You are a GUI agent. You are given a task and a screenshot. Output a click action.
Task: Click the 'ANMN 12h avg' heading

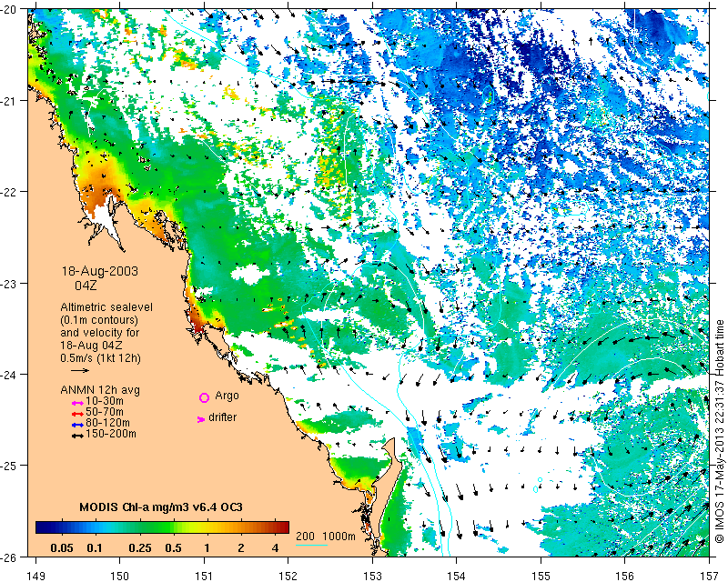click(x=100, y=390)
